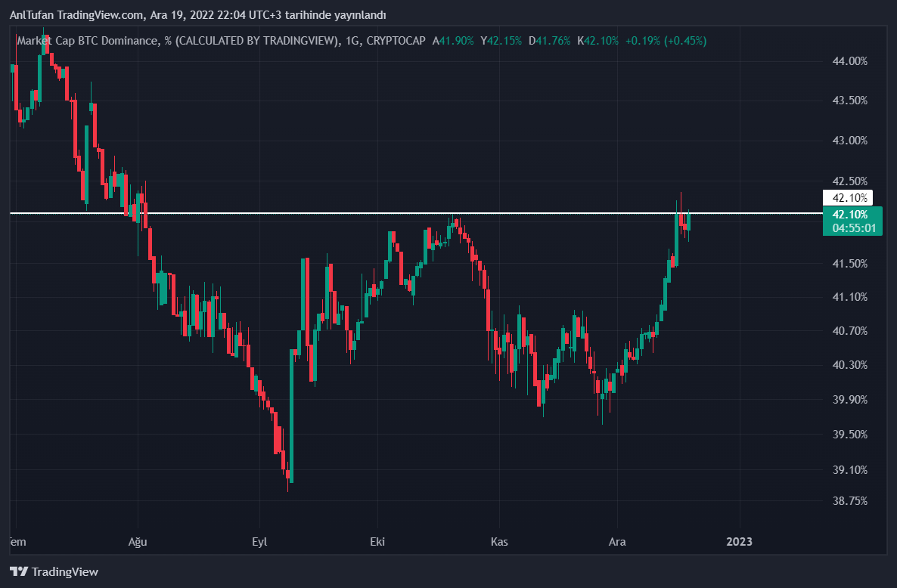
Task: Click the white 42.10% price label
Action: pos(848,198)
